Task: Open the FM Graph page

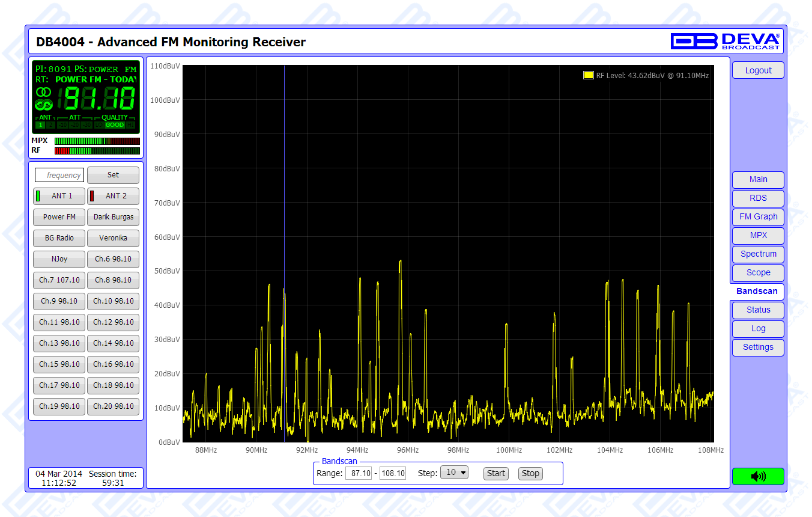Action: tap(758, 216)
